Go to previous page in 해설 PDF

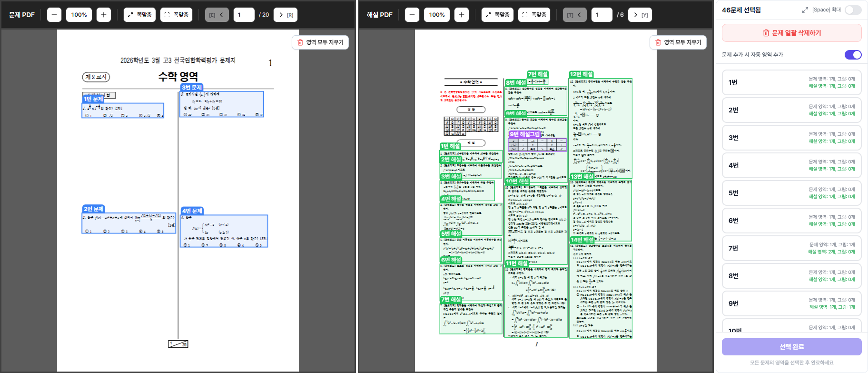(574, 15)
